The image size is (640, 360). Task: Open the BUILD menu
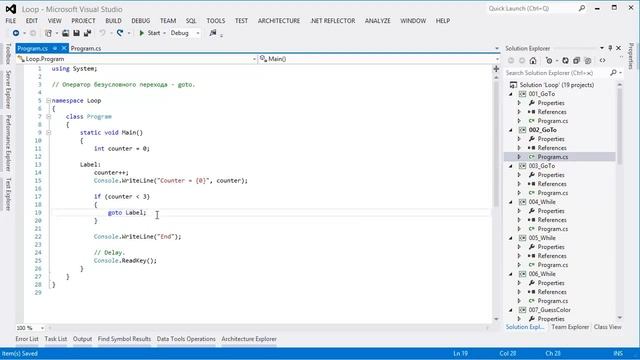113,21
